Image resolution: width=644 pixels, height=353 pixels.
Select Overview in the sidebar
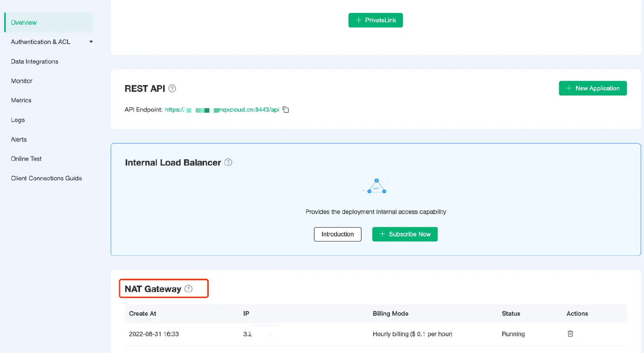pos(24,22)
